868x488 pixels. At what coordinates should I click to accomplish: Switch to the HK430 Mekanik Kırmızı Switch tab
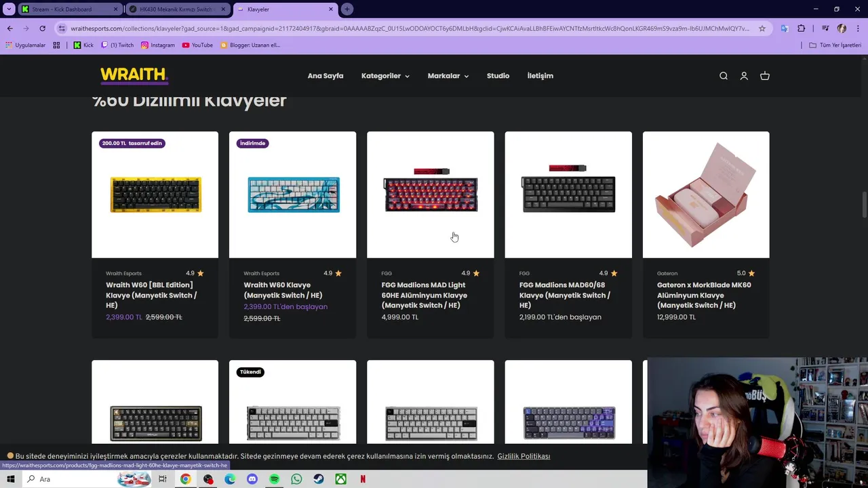point(176,9)
